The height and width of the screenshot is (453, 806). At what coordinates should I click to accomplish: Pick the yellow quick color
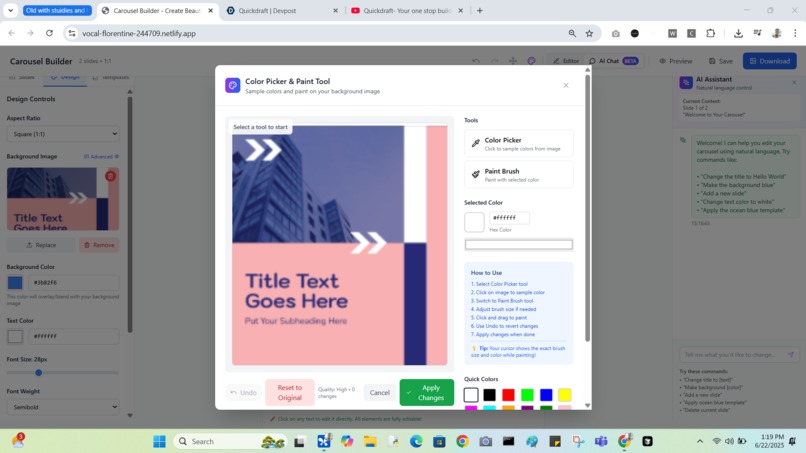[564, 395]
